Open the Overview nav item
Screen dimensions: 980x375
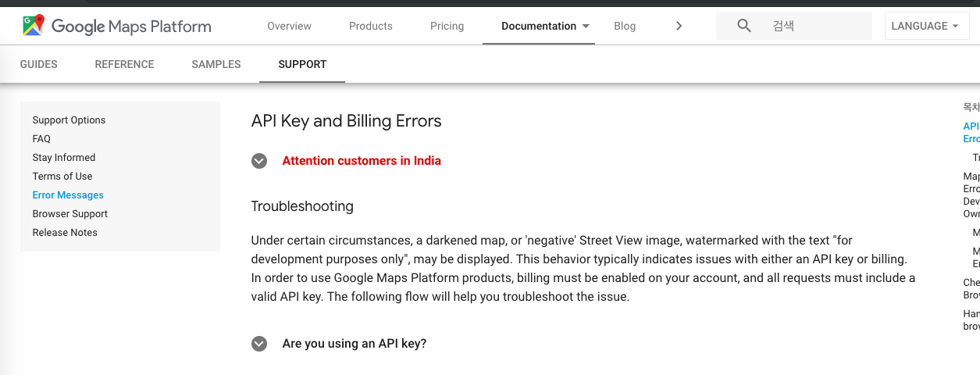[x=289, y=26]
